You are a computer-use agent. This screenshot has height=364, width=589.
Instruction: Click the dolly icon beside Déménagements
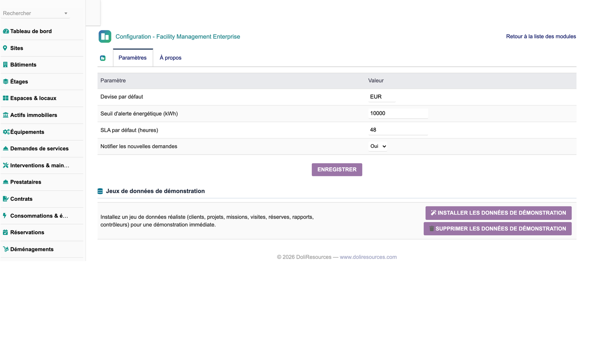click(6, 249)
